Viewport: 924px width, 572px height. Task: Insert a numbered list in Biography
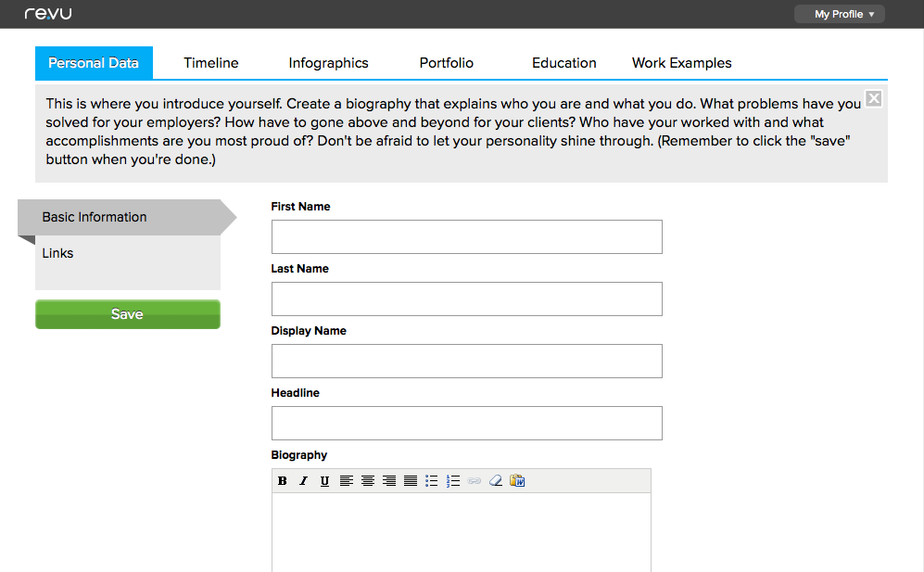(453, 481)
